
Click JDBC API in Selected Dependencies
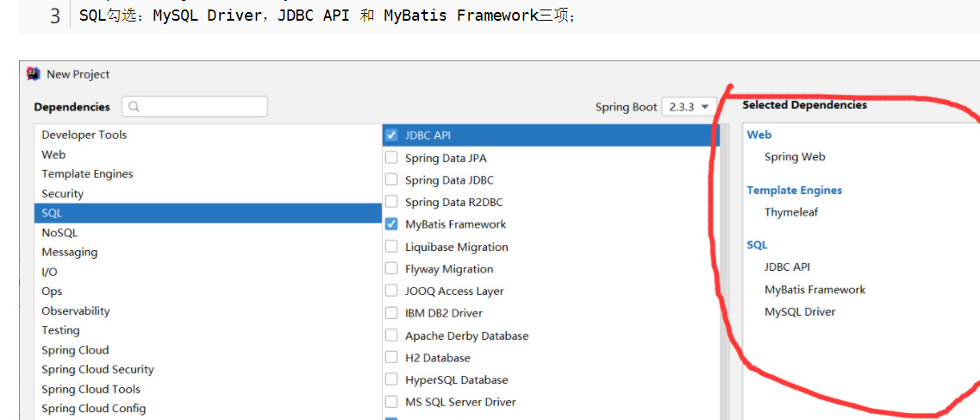(x=787, y=266)
